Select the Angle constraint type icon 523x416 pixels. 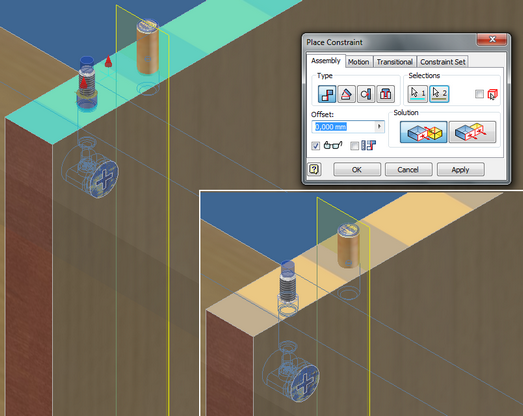click(347, 94)
